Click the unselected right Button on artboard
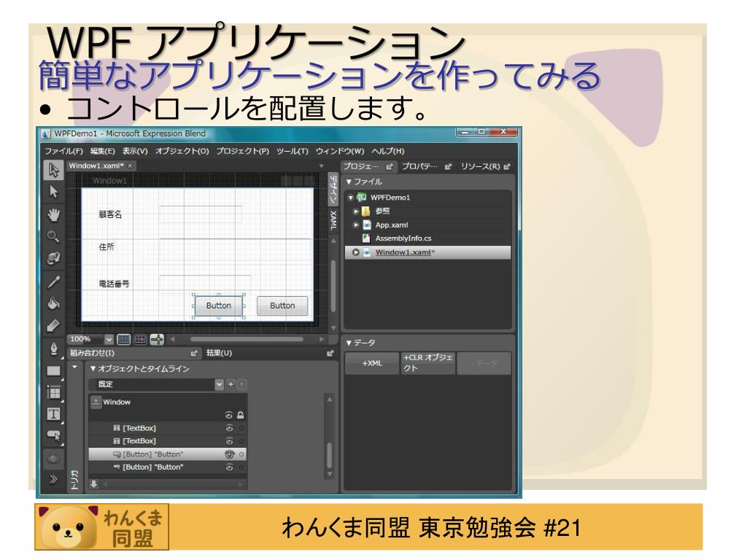 [282, 306]
